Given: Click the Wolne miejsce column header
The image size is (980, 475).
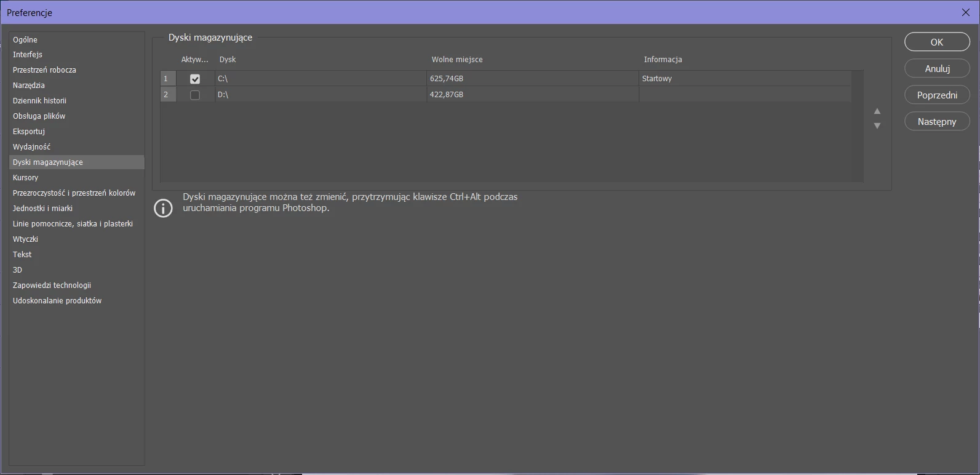Looking at the screenshot, I should pyautogui.click(x=457, y=60).
